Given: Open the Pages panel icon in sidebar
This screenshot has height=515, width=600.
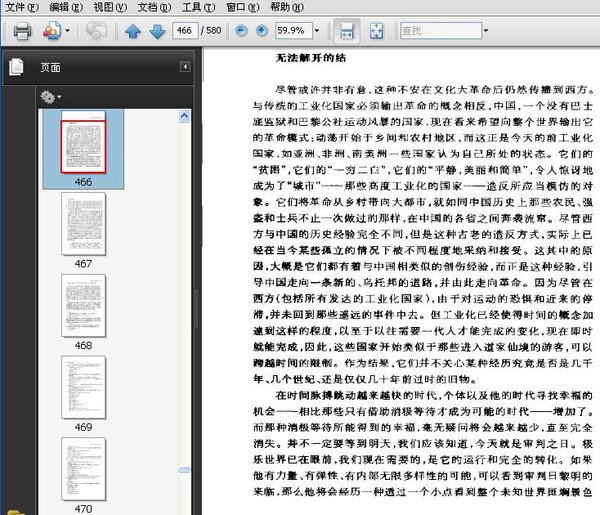Looking at the screenshot, I should click(16, 67).
